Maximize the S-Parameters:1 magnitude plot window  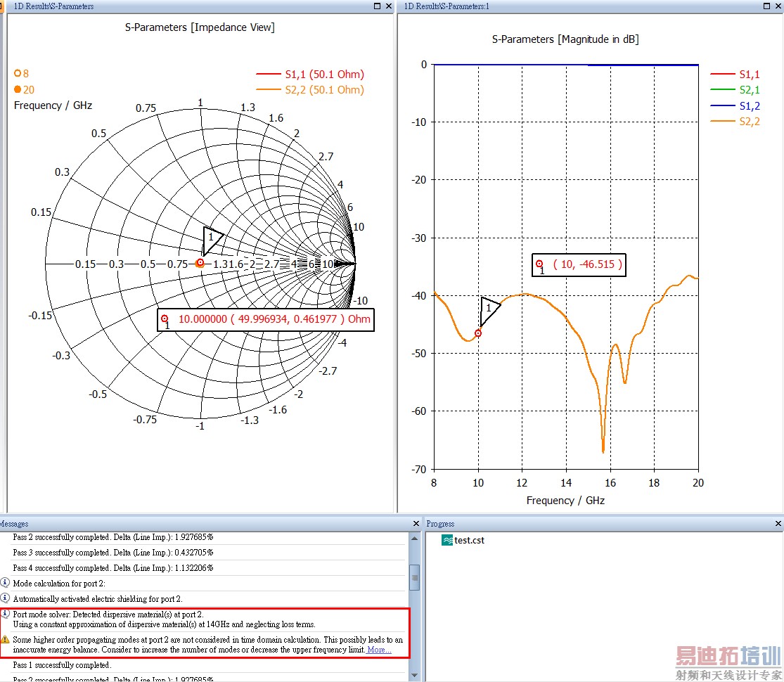[767, 6]
